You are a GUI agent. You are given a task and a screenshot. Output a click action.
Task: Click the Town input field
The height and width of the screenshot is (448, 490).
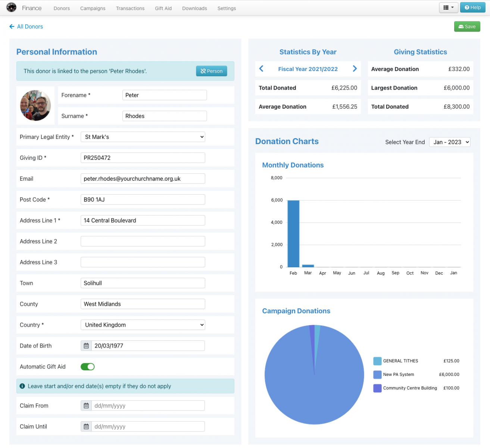point(143,283)
